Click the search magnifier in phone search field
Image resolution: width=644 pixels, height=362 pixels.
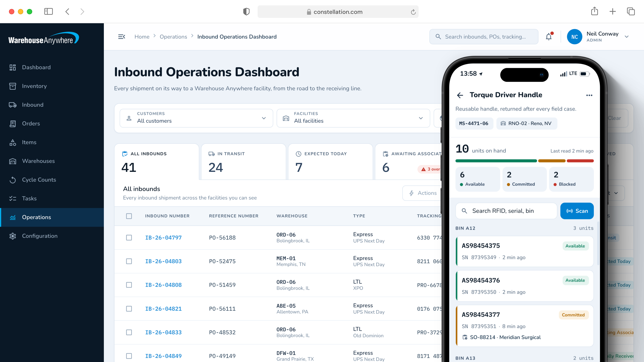pyautogui.click(x=464, y=211)
